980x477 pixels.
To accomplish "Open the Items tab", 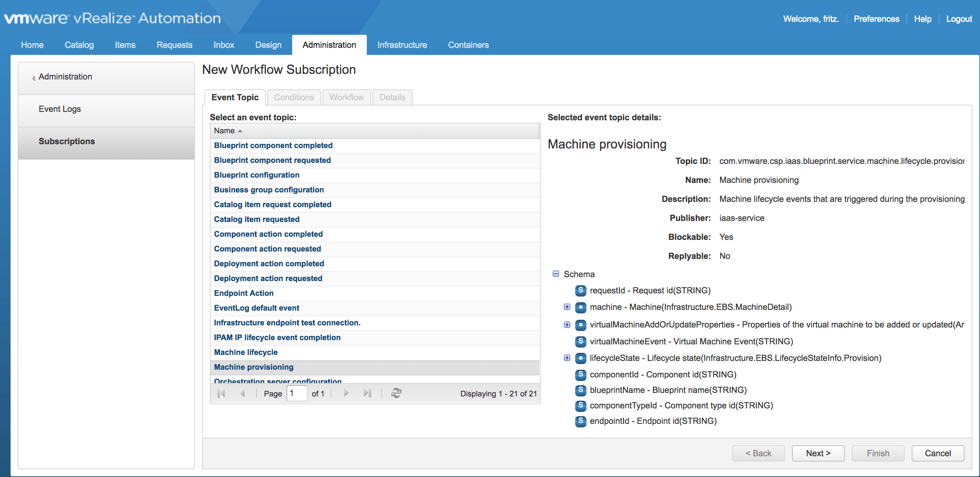I will point(125,45).
